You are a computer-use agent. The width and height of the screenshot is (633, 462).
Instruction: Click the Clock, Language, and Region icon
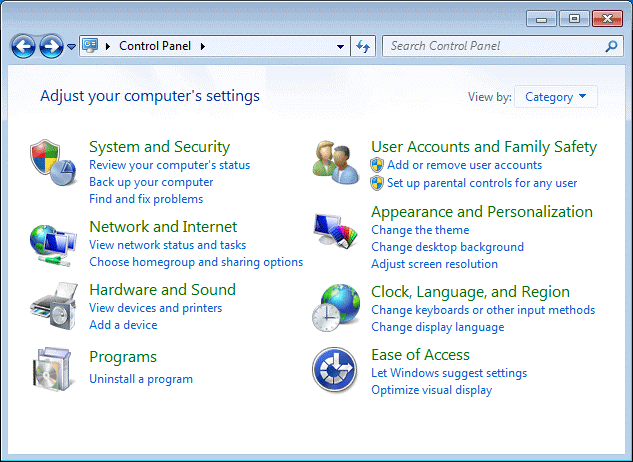[x=336, y=308]
